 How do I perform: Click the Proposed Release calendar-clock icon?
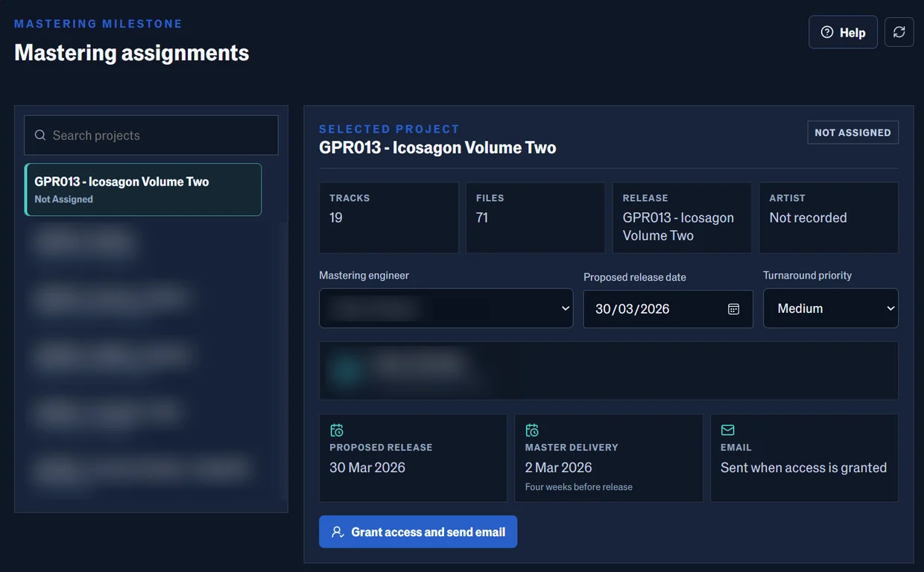[x=337, y=430]
